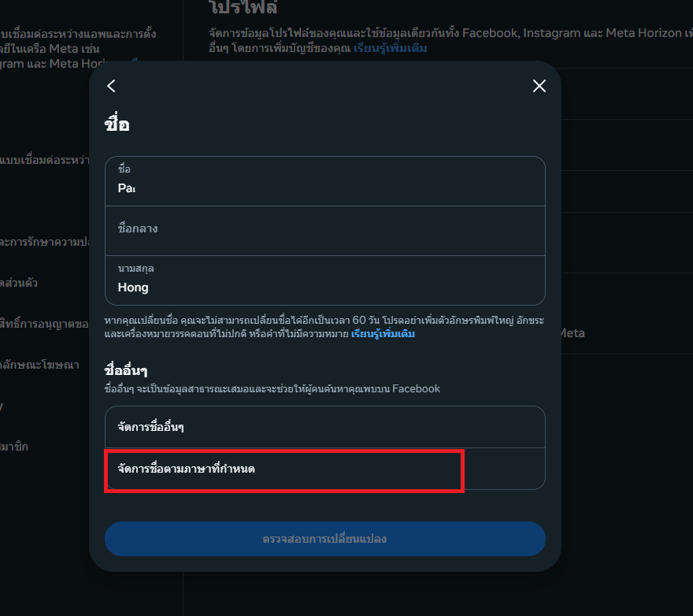Follow เรียนรู้เพิ่มเติม link in โปรไฟล์ description
The height and width of the screenshot is (616, 693).
tap(390, 48)
